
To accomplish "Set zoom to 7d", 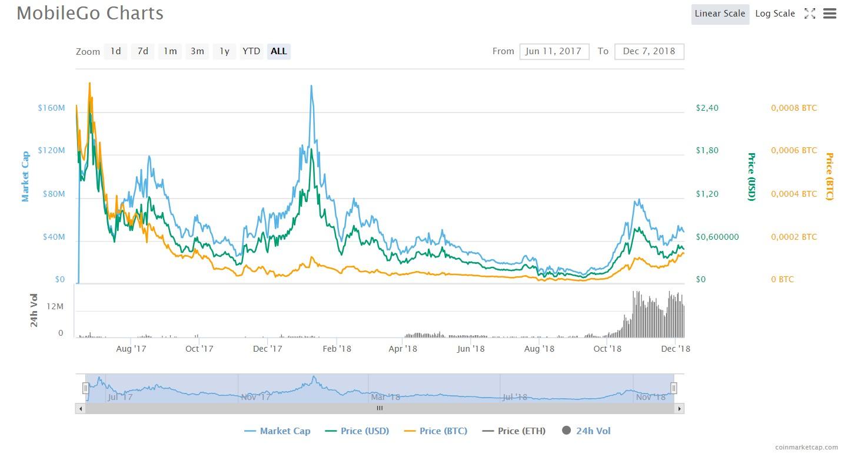I will [x=143, y=51].
